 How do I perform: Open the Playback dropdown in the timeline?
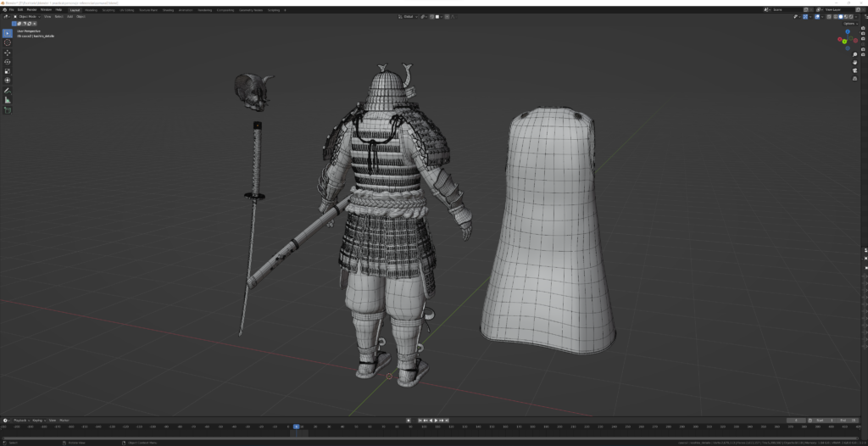tap(20, 421)
